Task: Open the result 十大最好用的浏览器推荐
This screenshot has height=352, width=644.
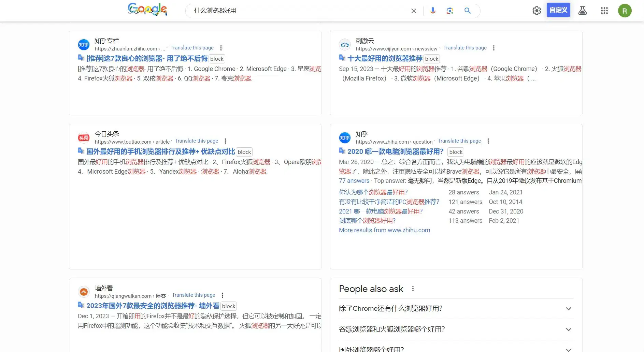Action: (x=385, y=59)
